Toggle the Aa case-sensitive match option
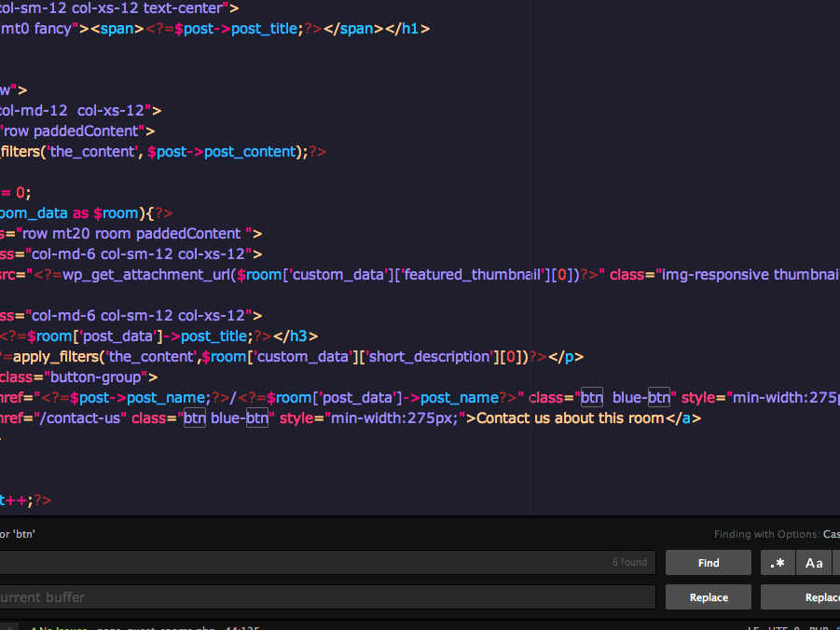This screenshot has width=840, height=630. coord(814,563)
